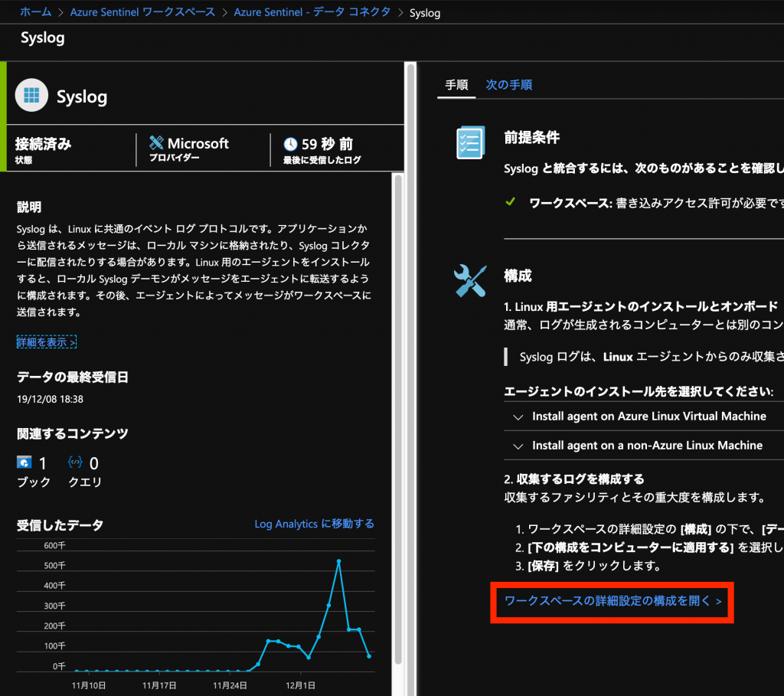Click the 前提条件 checklist icon
784x696 pixels.
pyautogui.click(x=471, y=142)
